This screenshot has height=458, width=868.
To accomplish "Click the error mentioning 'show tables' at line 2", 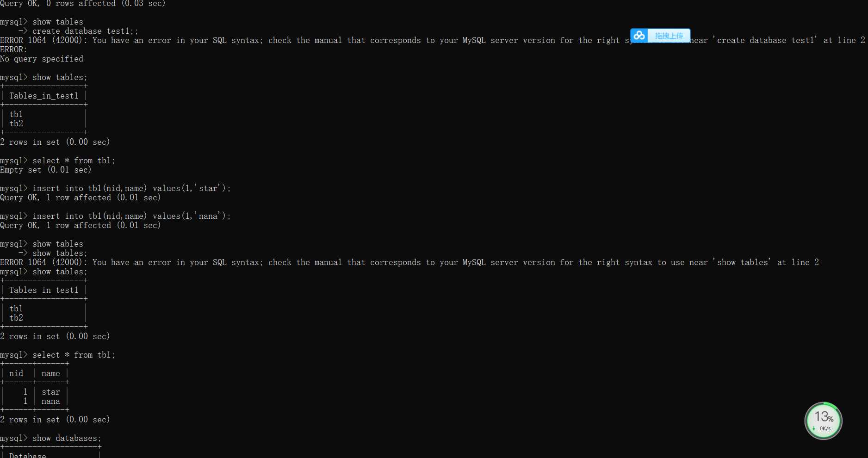I will [x=409, y=262].
